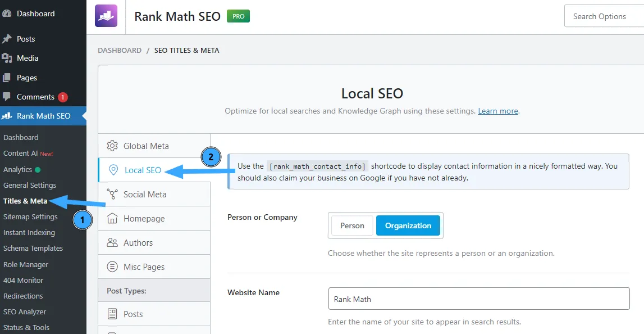Click the Local SEO map pin icon
The image size is (644, 334).
point(113,170)
